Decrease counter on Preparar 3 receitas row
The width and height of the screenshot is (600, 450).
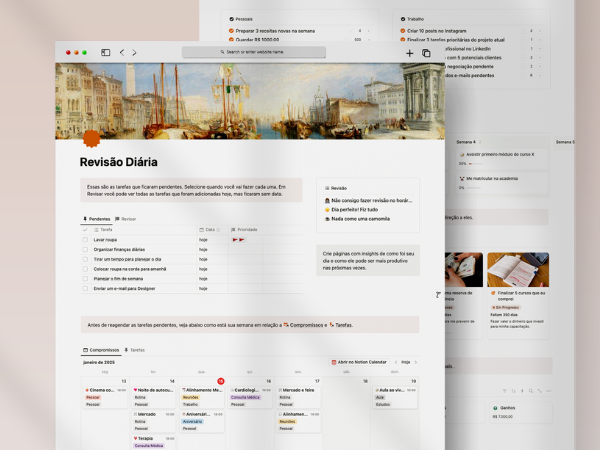(x=351, y=31)
